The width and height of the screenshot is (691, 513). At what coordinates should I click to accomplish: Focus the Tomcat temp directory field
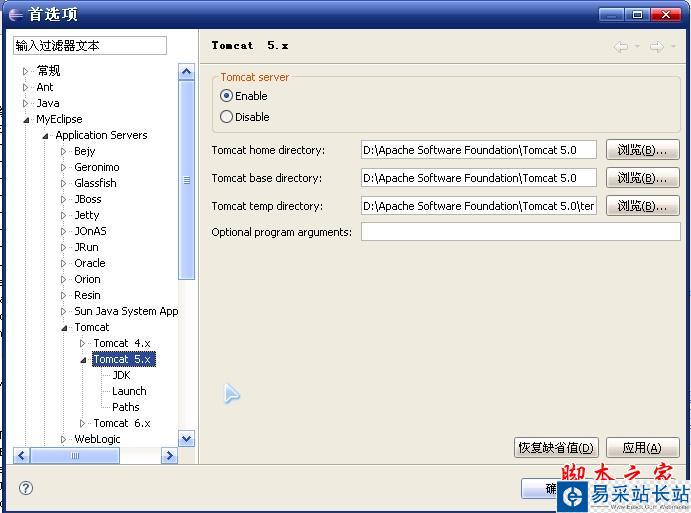coord(479,206)
